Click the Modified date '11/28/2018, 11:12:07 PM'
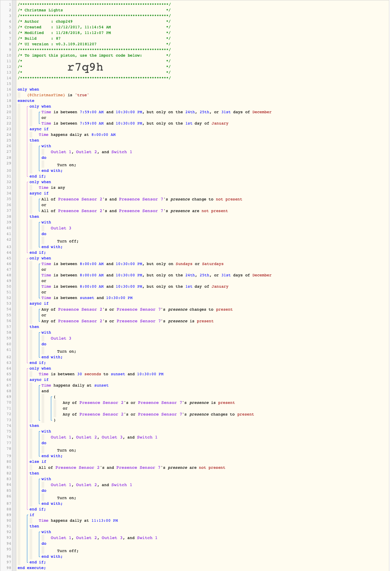The width and height of the screenshot is (392, 571). click(84, 33)
